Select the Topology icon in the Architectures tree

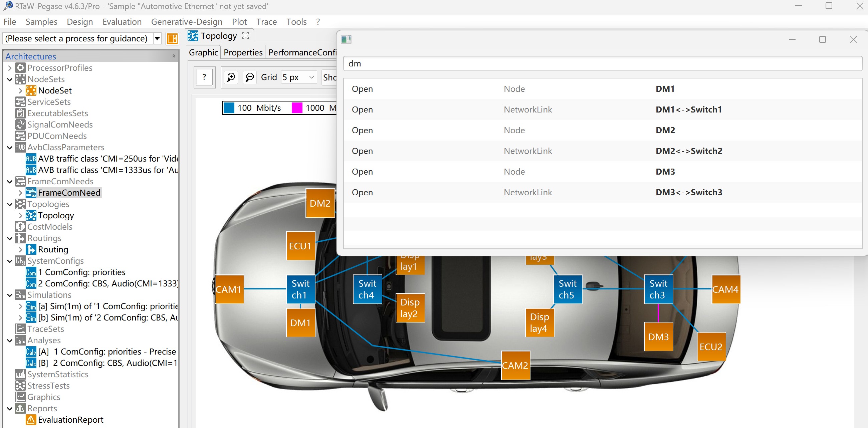point(31,215)
